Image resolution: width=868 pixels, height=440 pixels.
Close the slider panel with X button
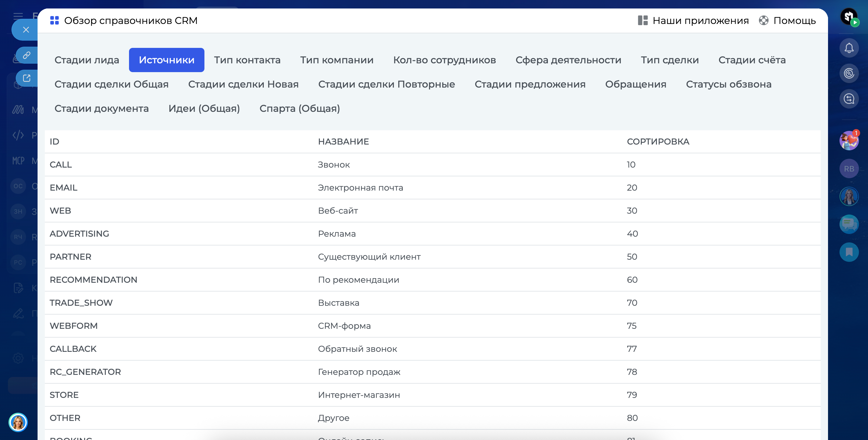[x=26, y=30]
